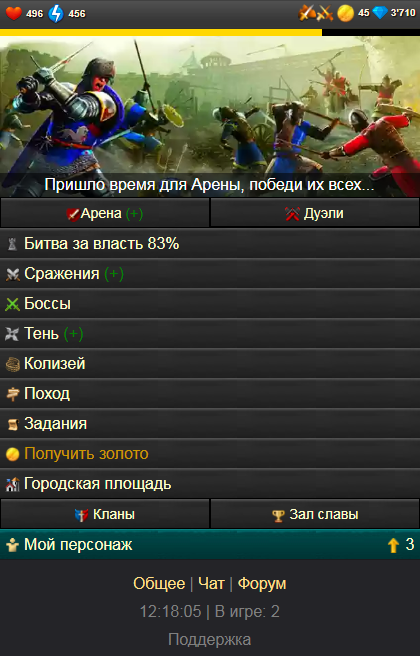
Task: Open the Колизей menu item
Action: point(210,364)
